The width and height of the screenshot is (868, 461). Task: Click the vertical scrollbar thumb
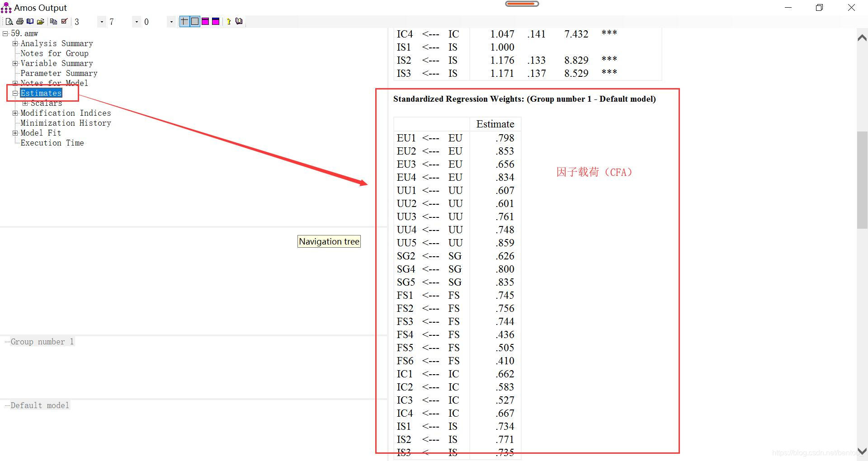(862, 180)
